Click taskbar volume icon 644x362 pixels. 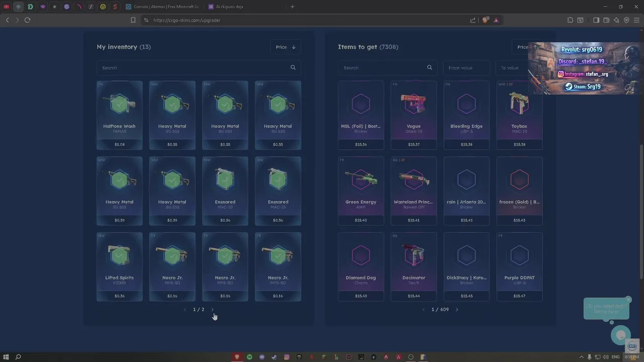click(605, 357)
